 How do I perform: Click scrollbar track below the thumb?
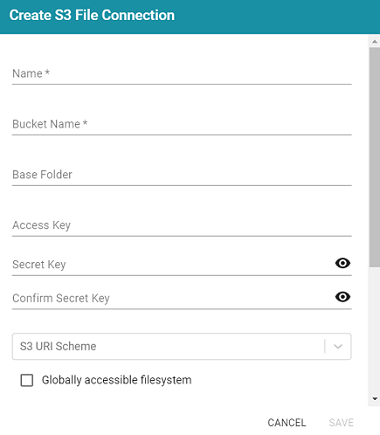pyautogui.click(x=375, y=330)
